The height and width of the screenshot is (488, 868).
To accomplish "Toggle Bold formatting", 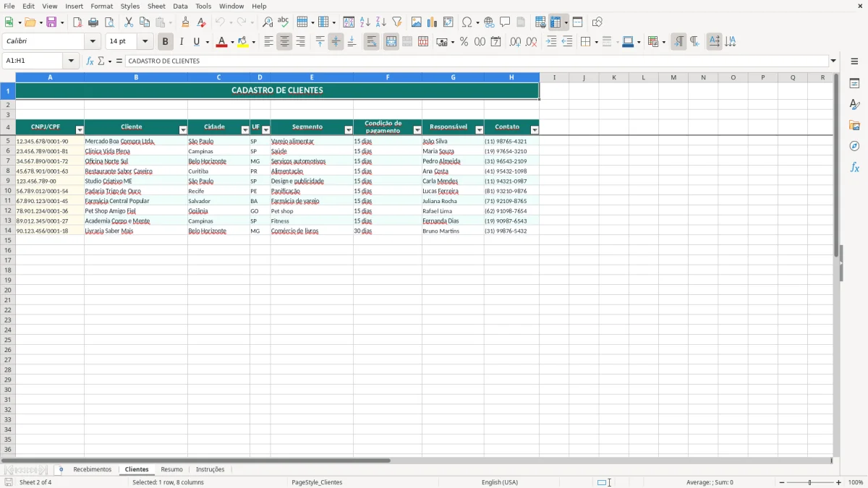I will click(x=166, y=42).
